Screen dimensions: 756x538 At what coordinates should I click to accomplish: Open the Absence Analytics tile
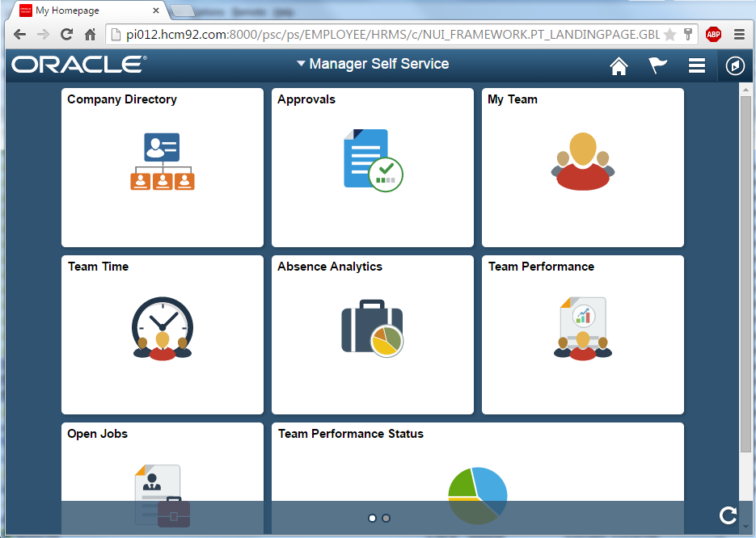(x=372, y=334)
